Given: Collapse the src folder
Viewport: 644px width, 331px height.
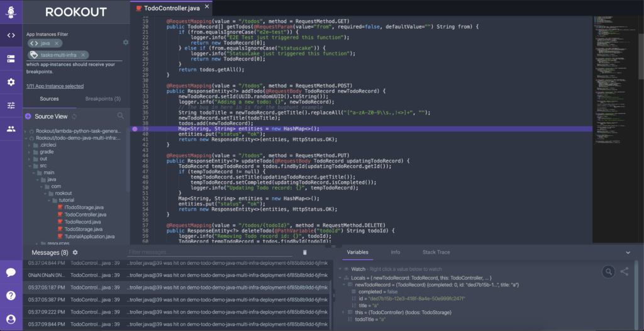Looking at the screenshot, I should coord(29,165).
